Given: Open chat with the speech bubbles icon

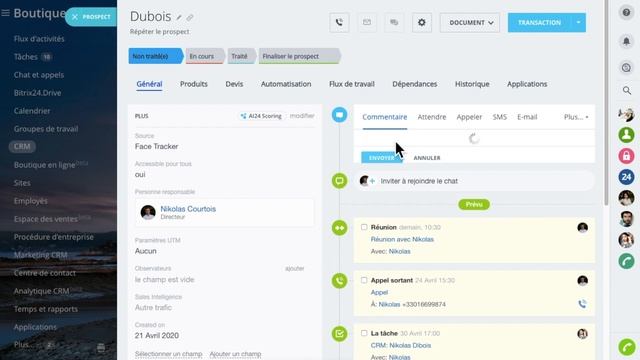Looking at the screenshot, I should tap(394, 22).
